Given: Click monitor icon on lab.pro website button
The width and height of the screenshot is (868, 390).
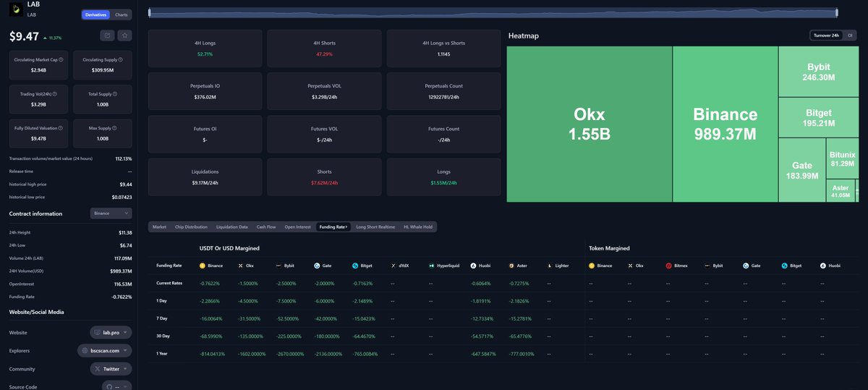Looking at the screenshot, I should 98,332.
